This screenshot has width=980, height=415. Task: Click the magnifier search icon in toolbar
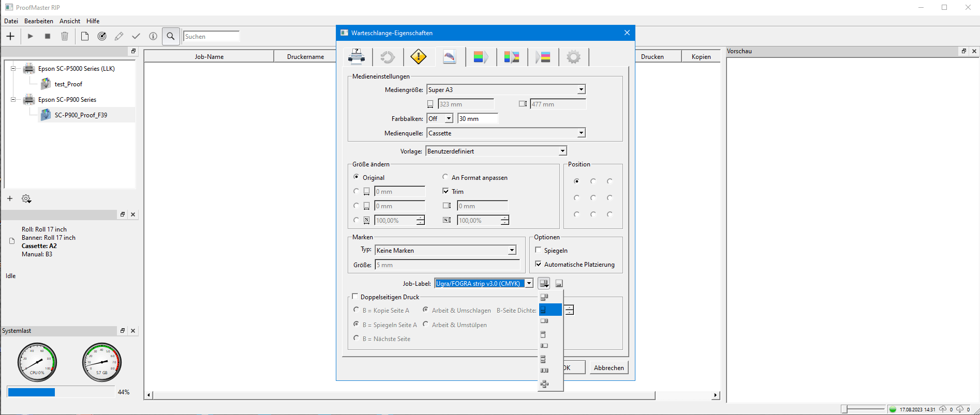tap(170, 36)
